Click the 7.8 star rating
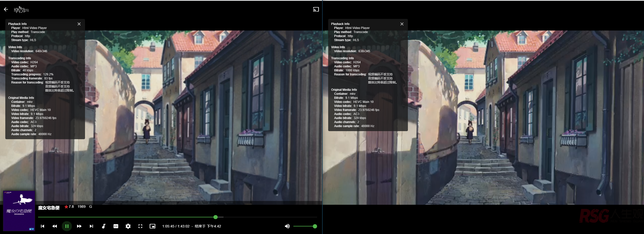Viewport: 644px width, 234px height. [x=69, y=207]
